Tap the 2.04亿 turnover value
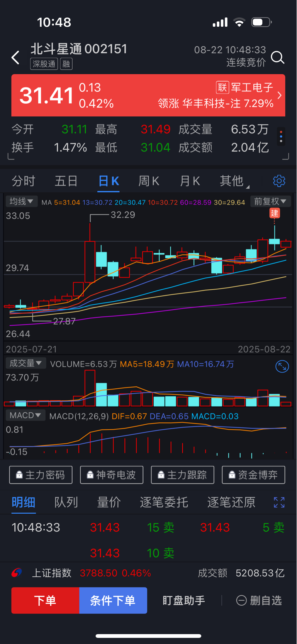297x644 pixels. 249,147
